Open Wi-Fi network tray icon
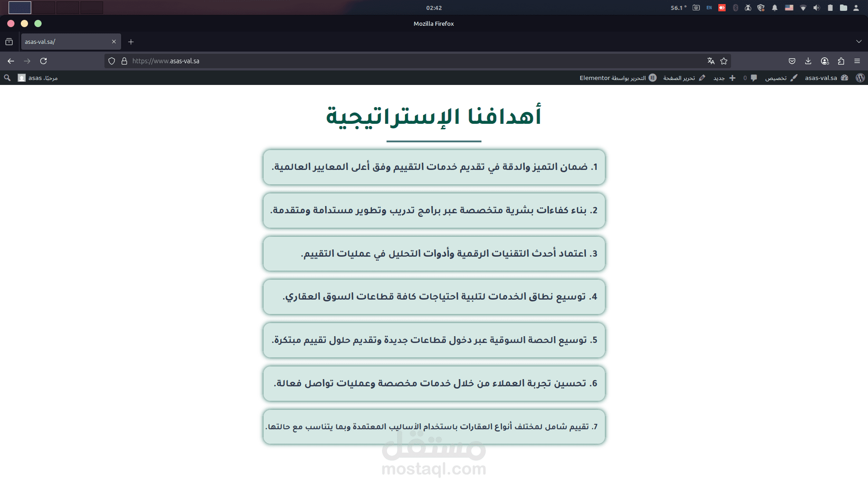 coord(803,8)
